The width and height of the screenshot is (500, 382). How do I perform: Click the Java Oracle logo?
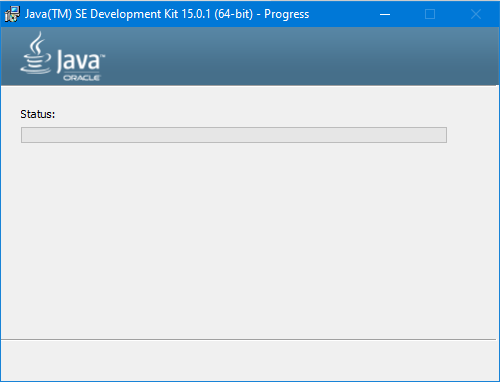[62, 56]
